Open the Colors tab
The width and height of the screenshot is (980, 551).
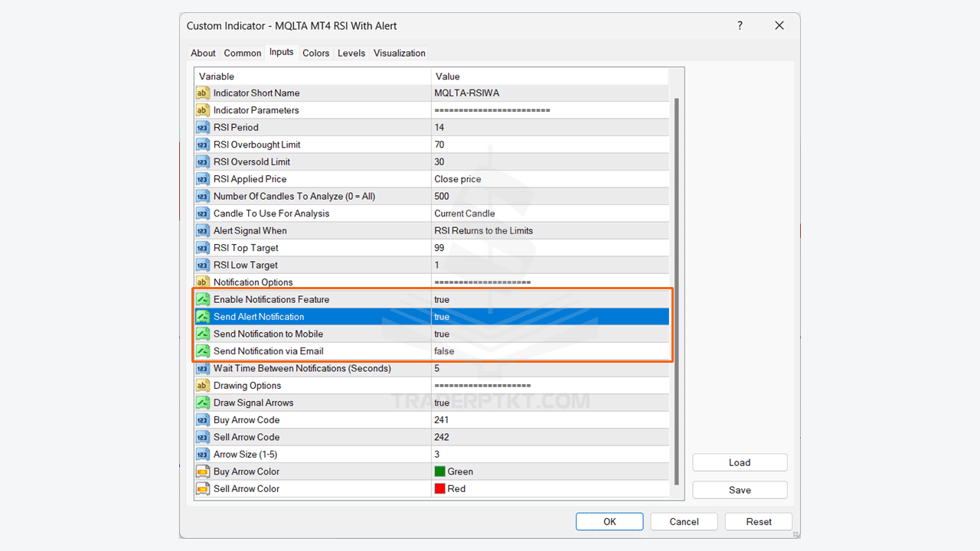pos(315,53)
